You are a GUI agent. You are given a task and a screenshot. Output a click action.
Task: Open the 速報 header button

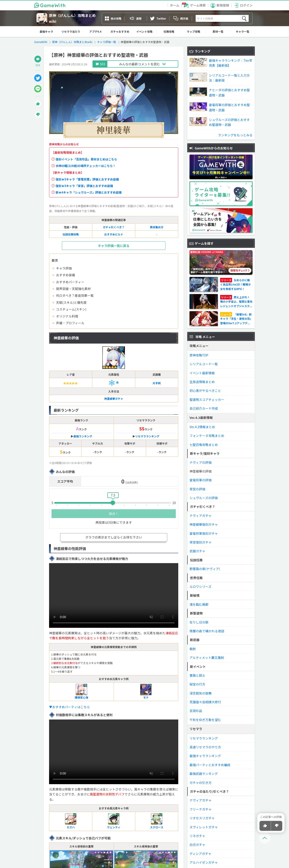coord(135,18)
